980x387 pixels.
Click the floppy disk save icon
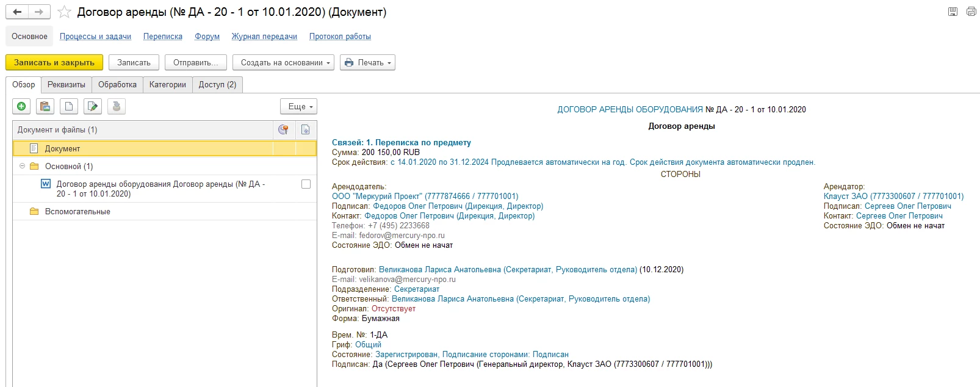click(x=953, y=12)
